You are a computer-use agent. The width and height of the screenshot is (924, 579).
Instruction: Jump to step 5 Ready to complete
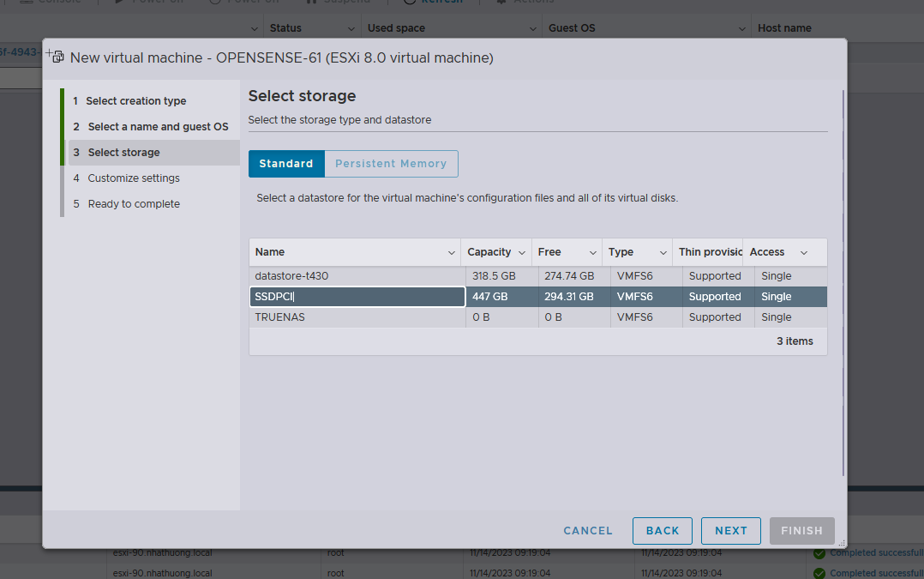tap(134, 204)
